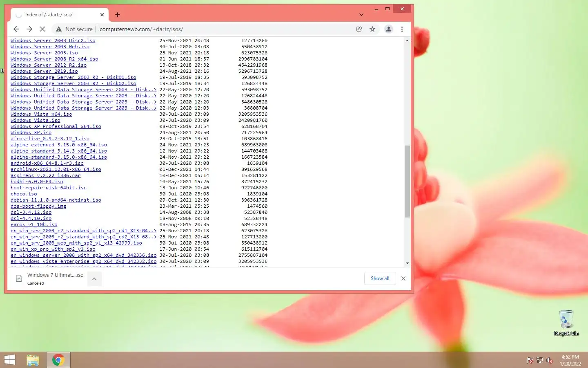Click the muted volume tray icon
The image size is (588, 368).
click(550, 360)
